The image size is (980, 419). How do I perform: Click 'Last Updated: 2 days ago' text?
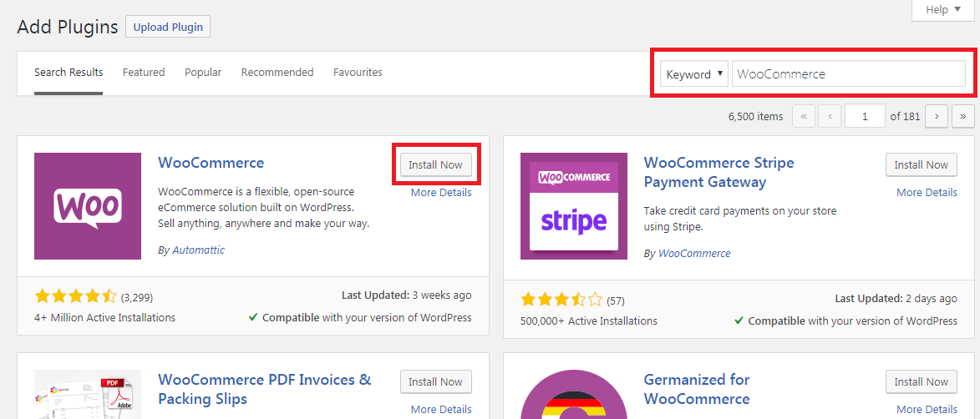pos(896,299)
